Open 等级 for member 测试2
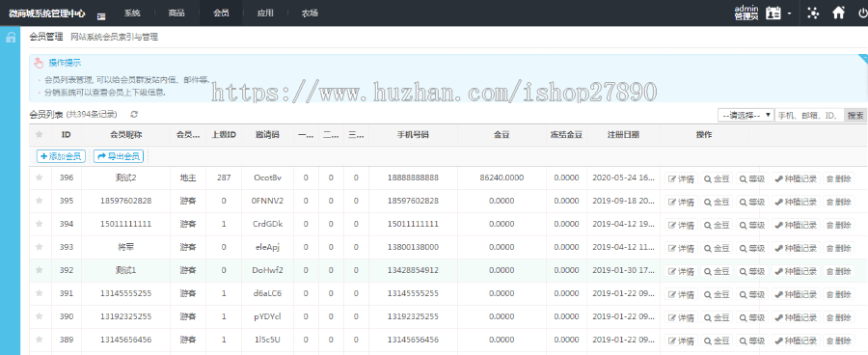Screen dimensions: 868x355 751,178
